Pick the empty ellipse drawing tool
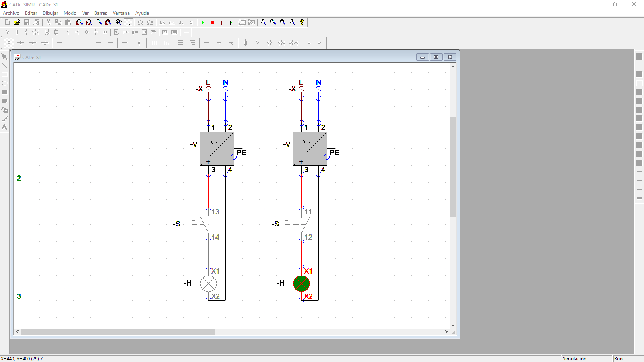Image resolution: width=644 pixels, height=362 pixels. (4, 83)
